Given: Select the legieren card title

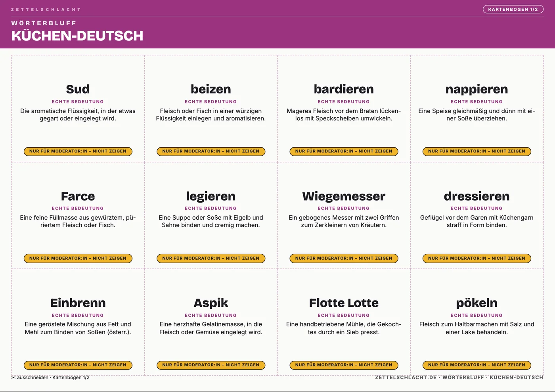Looking at the screenshot, I should (211, 196).
